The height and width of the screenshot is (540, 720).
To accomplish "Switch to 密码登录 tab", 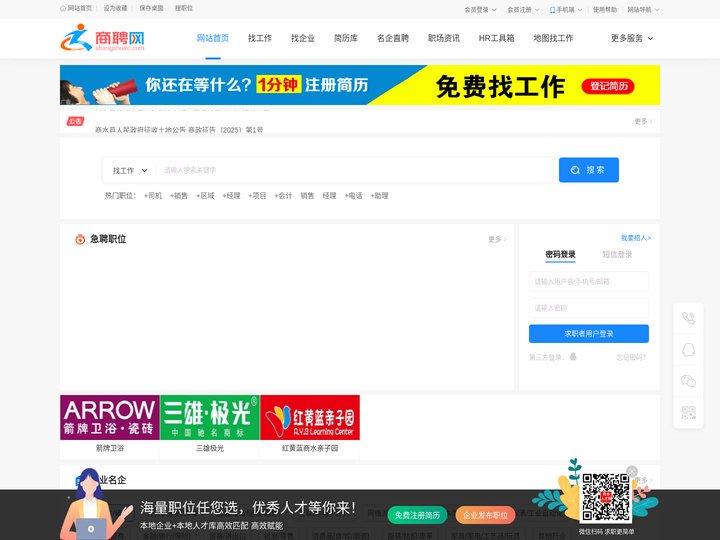I will 560,254.
